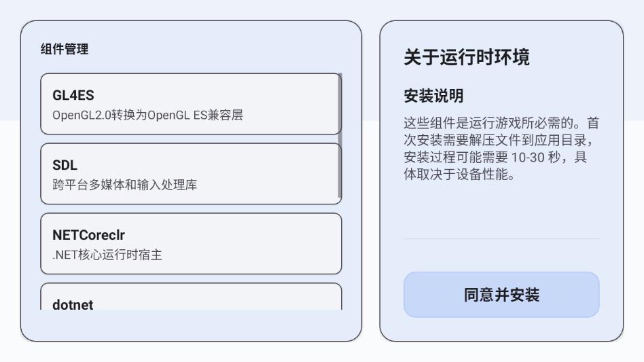Click empty space below the component list
This screenshot has height=362, width=644.
click(x=190, y=326)
